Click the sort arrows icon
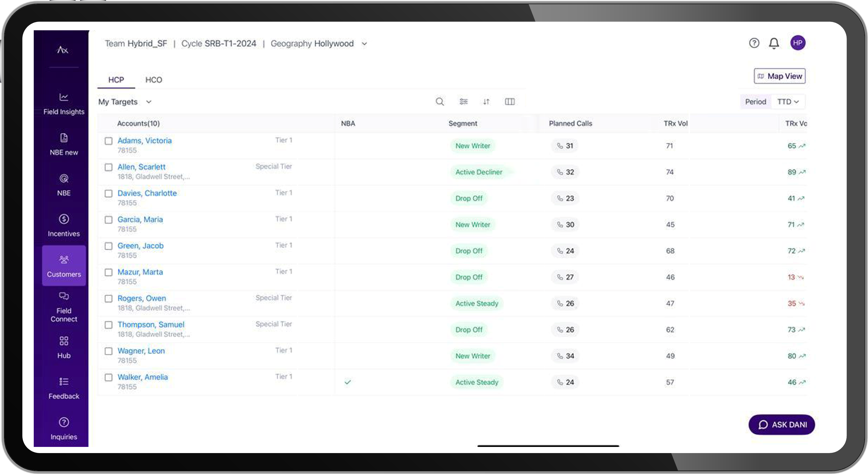The width and height of the screenshot is (868, 474). point(486,101)
